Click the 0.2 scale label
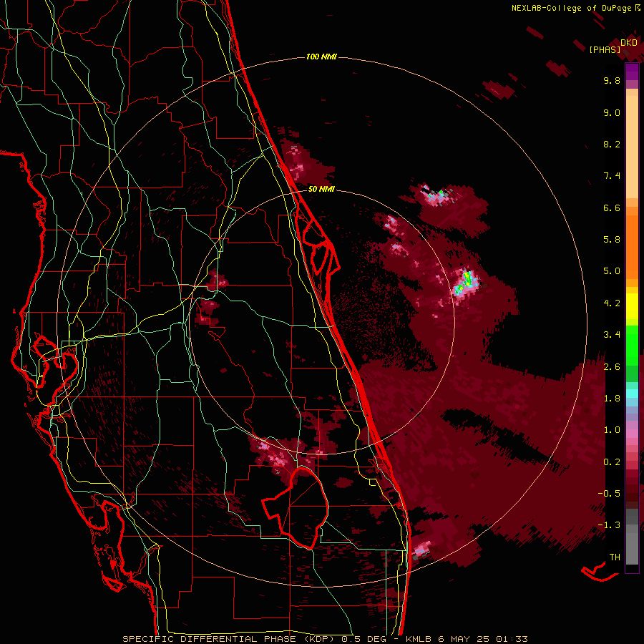 (x=612, y=462)
